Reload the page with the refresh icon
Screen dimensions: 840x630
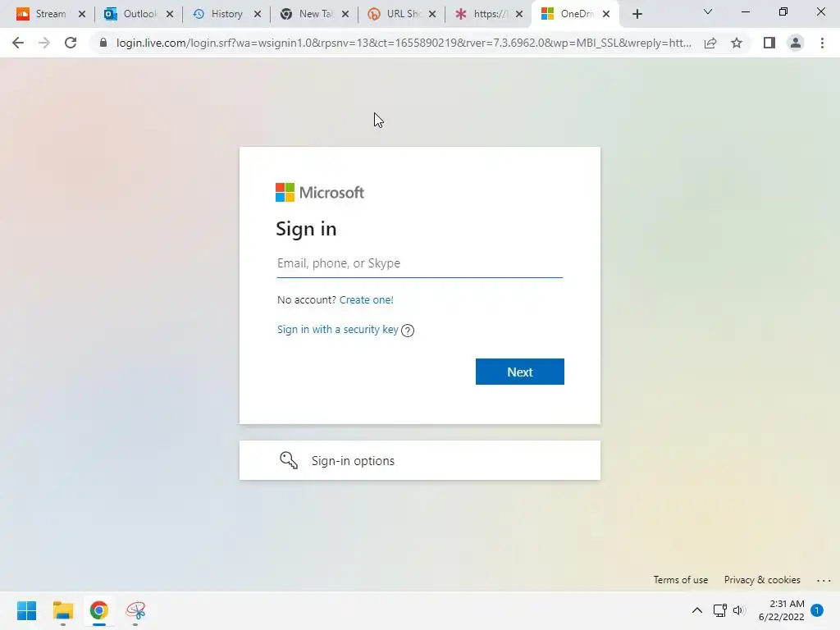point(71,43)
